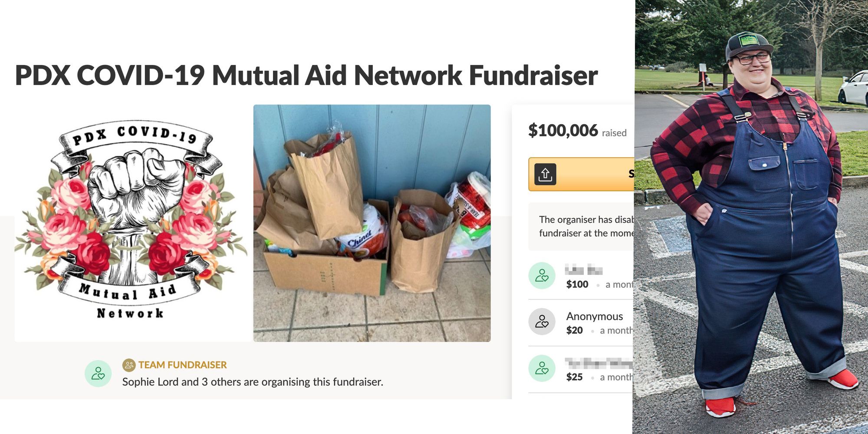Viewport: 868px width, 434px height.
Task: Click the blurred name of $100 donor
Action: point(584,270)
